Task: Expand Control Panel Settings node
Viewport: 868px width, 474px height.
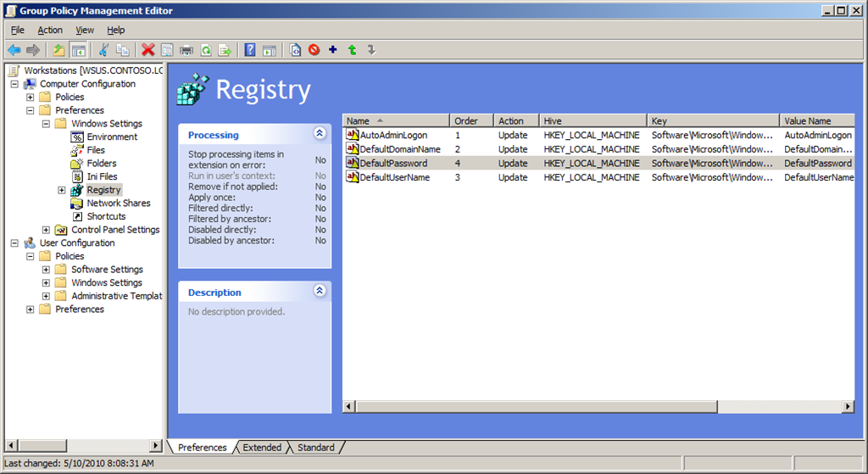Action: tap(46, 230)
